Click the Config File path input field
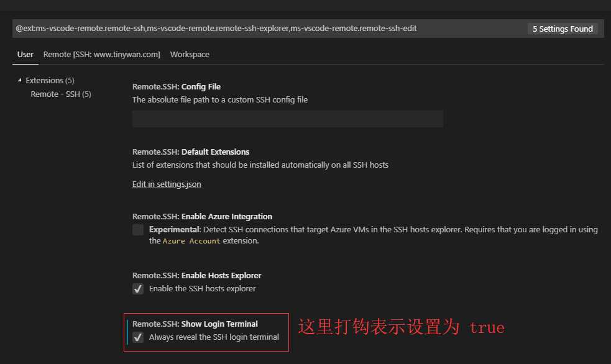This screenshot has height=364, width=611. 288,119
